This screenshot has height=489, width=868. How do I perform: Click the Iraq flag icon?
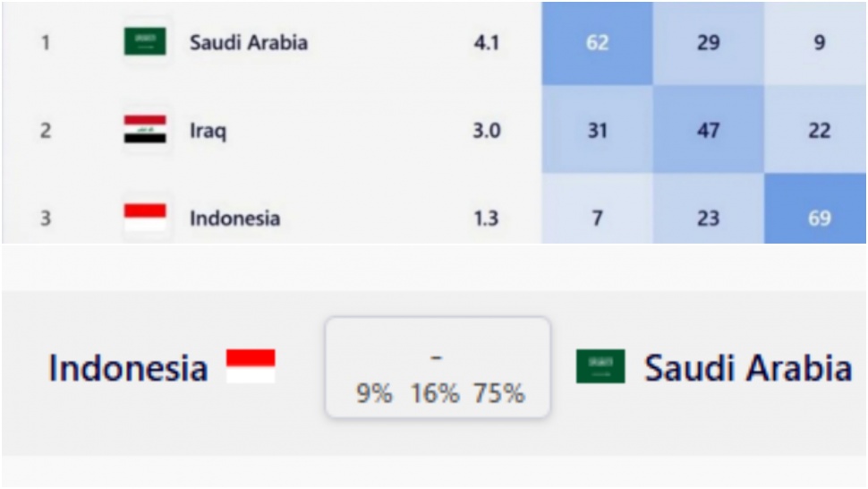click(x=144, y=130)
